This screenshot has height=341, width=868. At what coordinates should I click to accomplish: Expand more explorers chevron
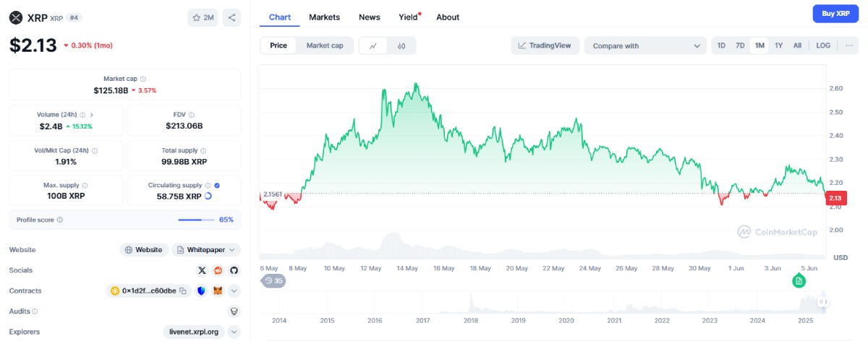tap(234, 332)
